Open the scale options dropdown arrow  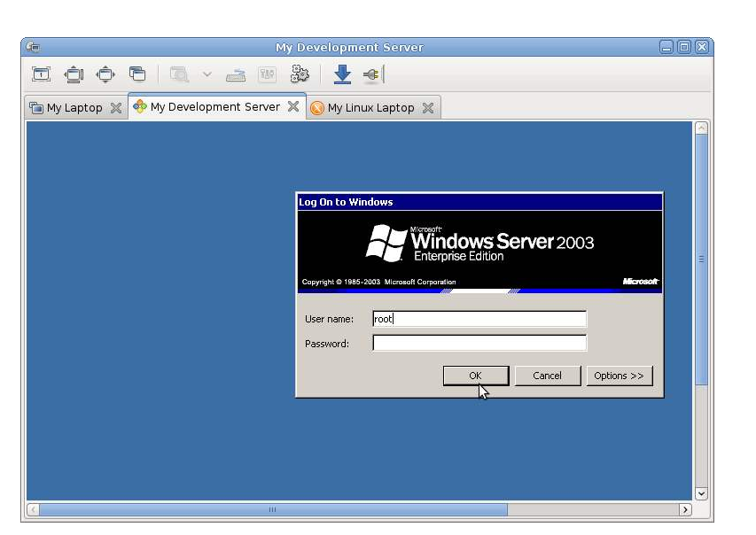(x=207, y=74)
